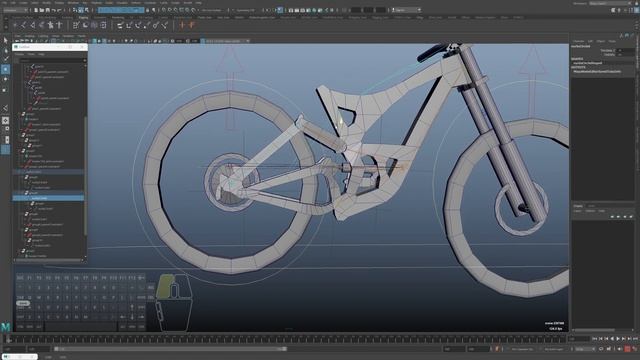Screen dimensions: 640x360
Task: Toggle Attribute Editor icon at top-right
Action: [625, 10]
